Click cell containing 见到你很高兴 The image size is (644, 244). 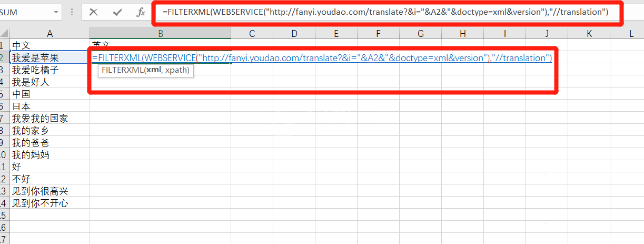[x=50, y=191]
